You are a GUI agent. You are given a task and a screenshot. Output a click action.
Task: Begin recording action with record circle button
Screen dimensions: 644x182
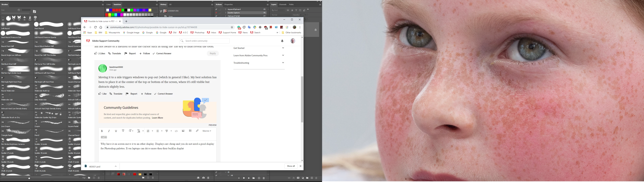click(x=244, y=178)
